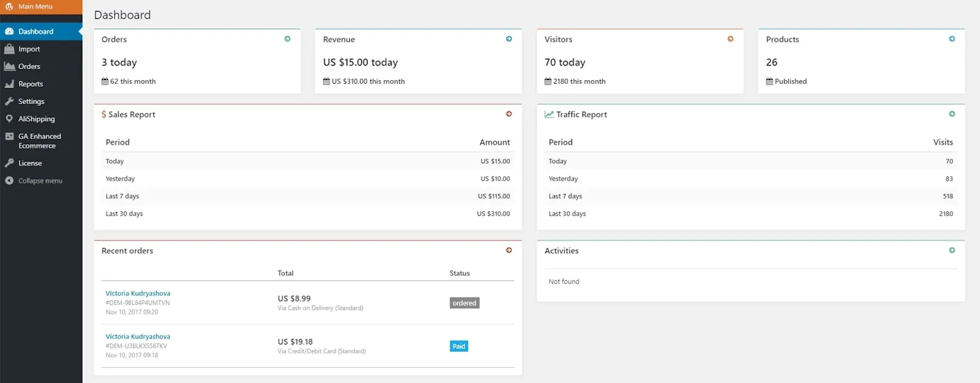Click calendar icon beside 2180 this month
Image resolution: width=980 pixels, height=383 pixels.
(548, 81)
